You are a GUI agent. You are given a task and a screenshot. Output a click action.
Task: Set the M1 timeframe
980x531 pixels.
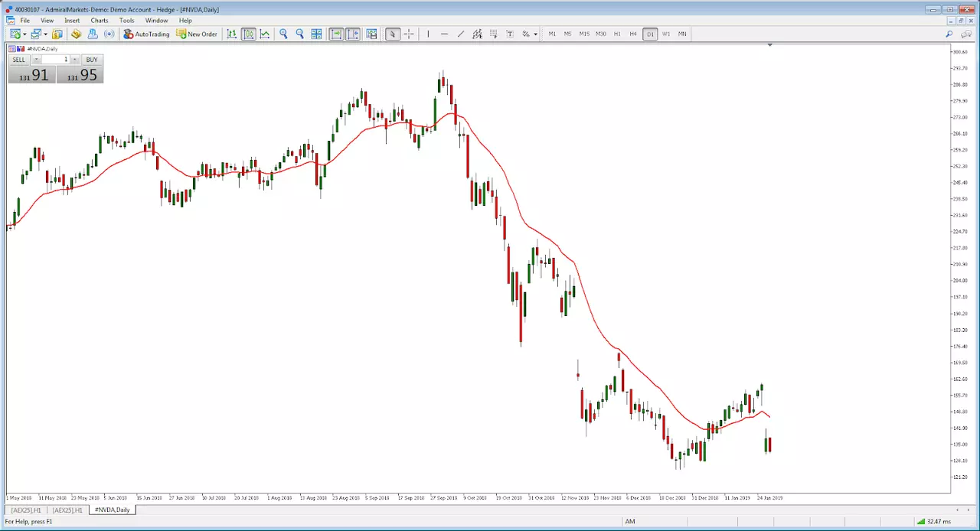552,34
